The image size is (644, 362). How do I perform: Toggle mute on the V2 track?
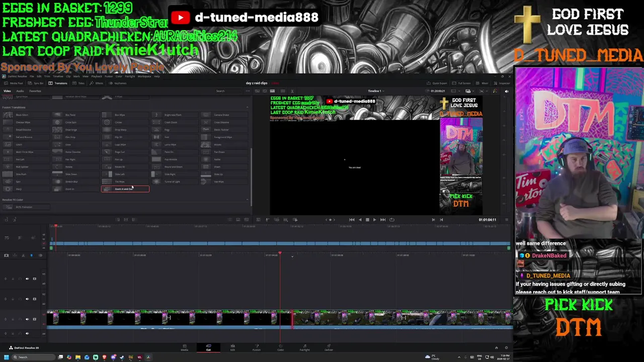coord(27,299)
